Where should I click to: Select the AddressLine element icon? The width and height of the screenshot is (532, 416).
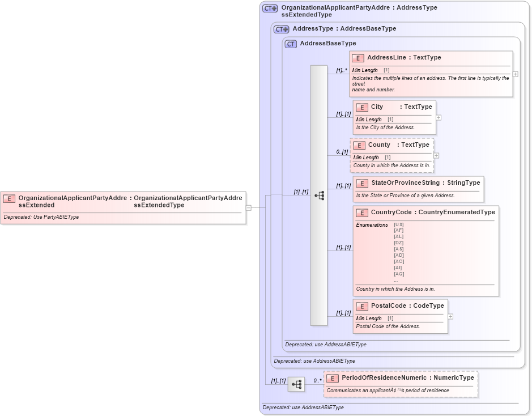click(358, 58)
